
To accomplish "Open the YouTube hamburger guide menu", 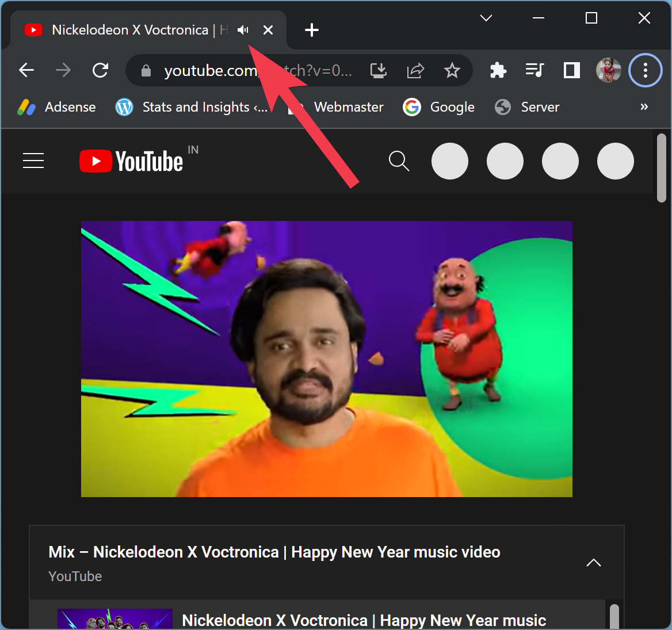I will pos(33,161).
